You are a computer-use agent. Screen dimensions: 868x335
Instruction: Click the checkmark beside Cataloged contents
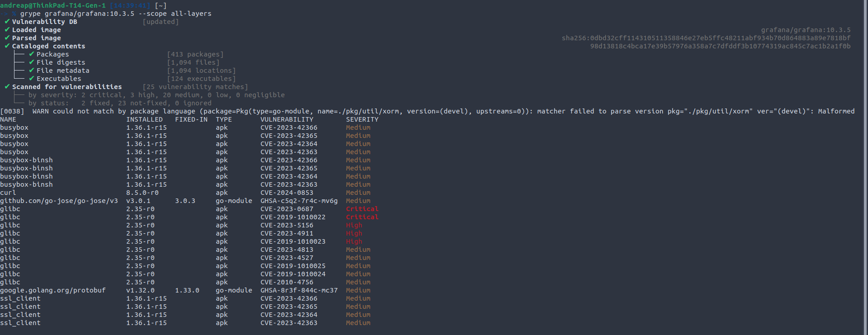click(7, 46)
